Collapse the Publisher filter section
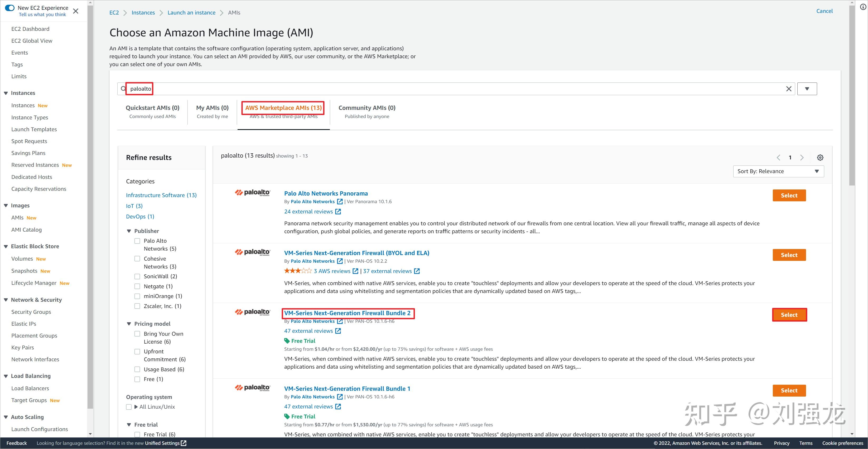The width and height of the screenshot is (868, 449). click(x=129, y=231)
